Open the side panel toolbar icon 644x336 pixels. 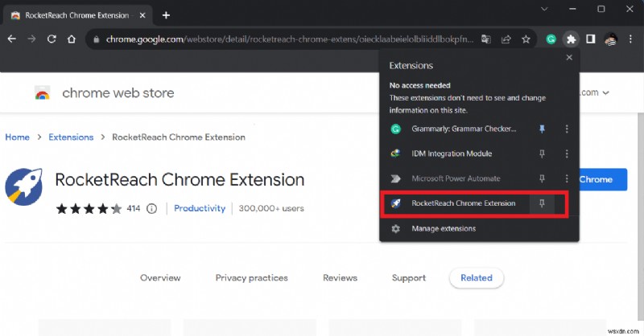coord(591,39)
